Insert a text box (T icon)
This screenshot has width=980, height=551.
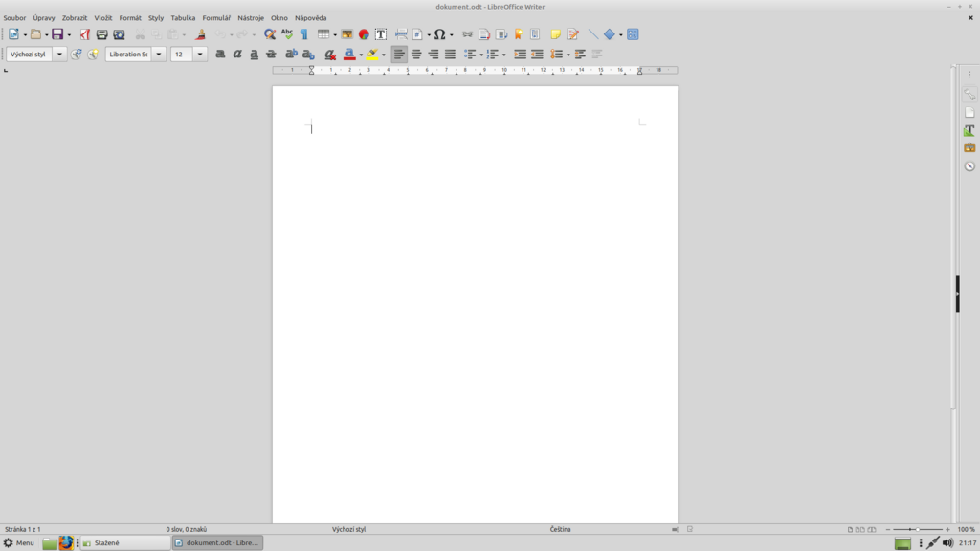[x=381, y=34]
